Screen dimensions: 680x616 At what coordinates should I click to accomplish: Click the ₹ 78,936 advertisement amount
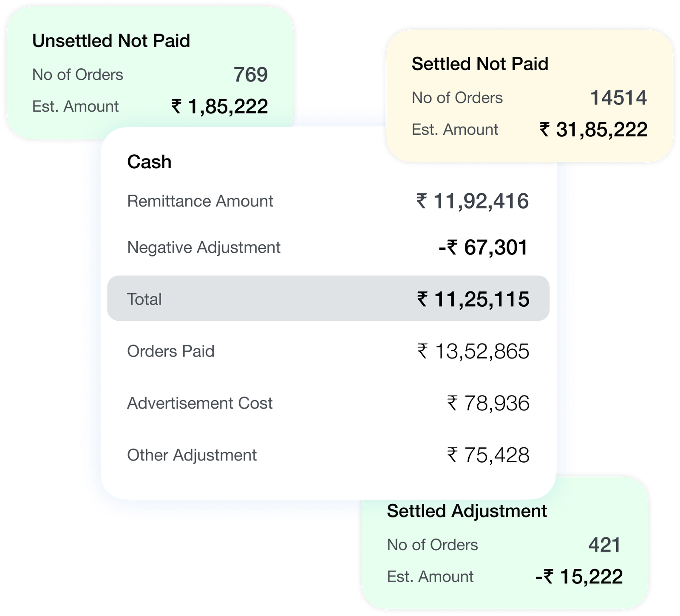tap(488, 403)
